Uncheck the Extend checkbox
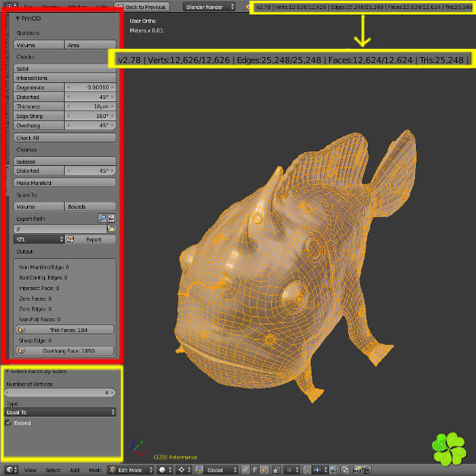This screenshot has width=476, height=476. tap(8, 423)
